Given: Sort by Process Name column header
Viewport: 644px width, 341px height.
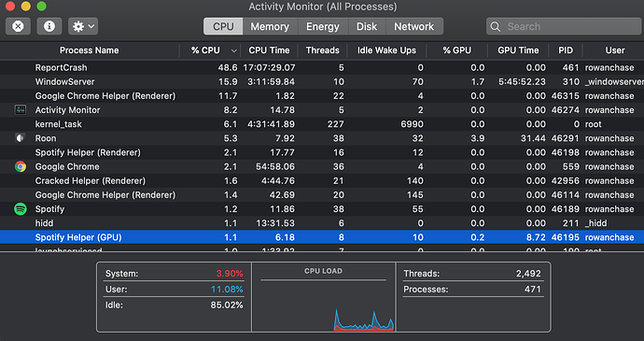Looking at the screenshot, I should pos(89,50).
